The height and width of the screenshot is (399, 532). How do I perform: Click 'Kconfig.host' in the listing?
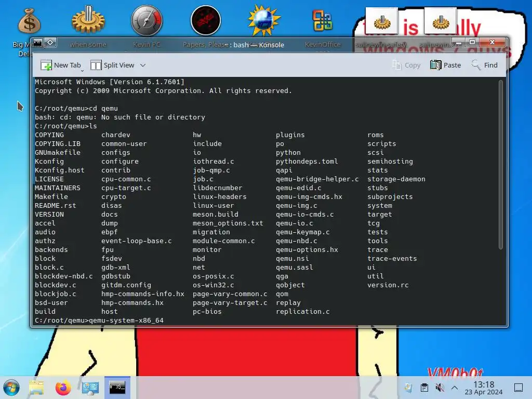pos(60,170)
